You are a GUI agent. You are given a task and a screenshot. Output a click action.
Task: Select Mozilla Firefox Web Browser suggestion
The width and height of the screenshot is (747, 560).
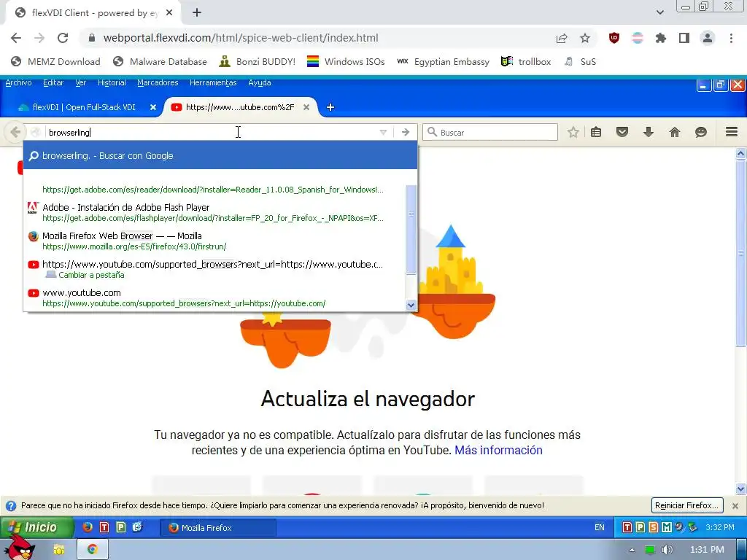click(x=214, y=241)
